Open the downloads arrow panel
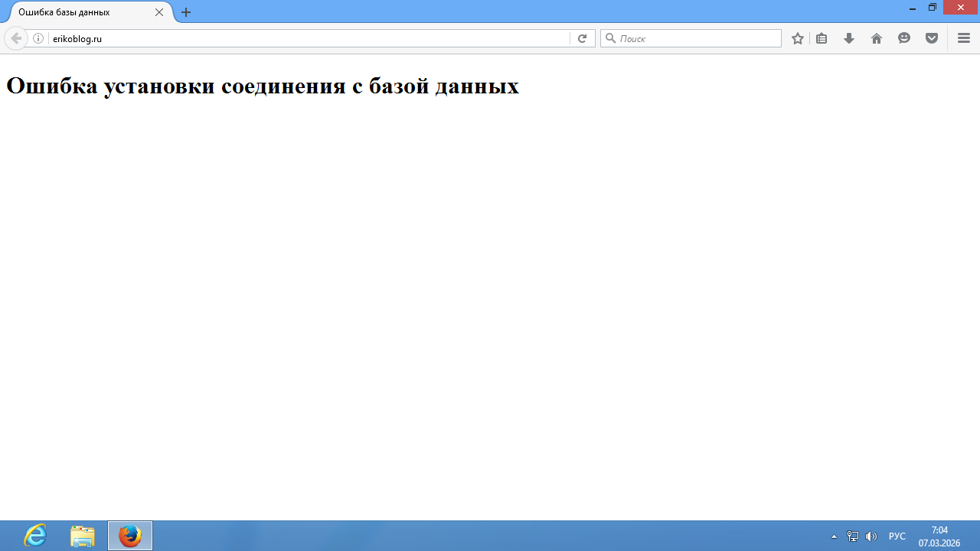Screen dimensions: 980x551 (x=849, y=38)
